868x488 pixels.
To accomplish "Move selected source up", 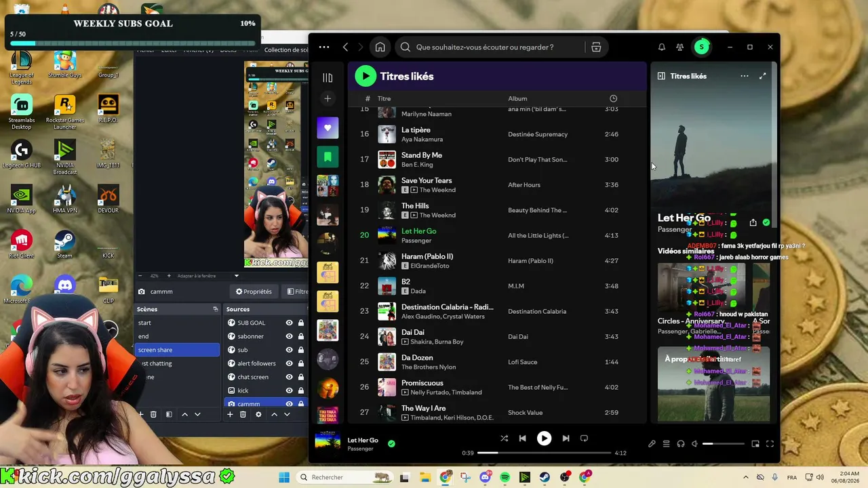I will coord(274,414).
